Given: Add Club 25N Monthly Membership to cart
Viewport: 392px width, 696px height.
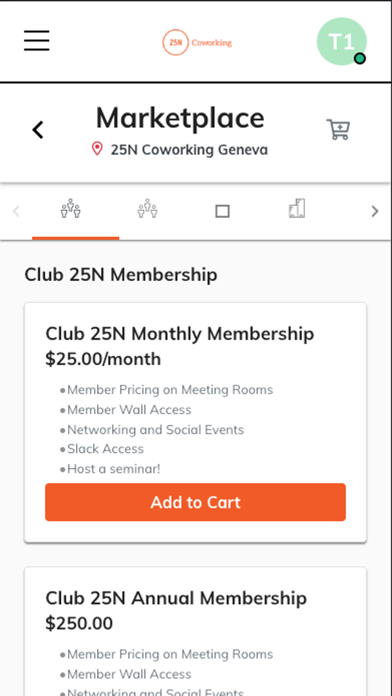Looking at the screenshot, I should pos(195,502).
